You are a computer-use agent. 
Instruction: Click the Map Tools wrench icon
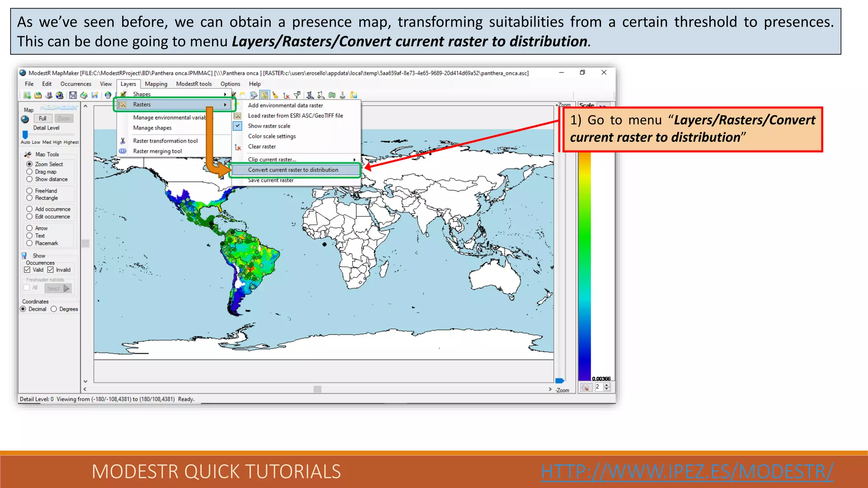pyautogui.click(x=28, y=154)
